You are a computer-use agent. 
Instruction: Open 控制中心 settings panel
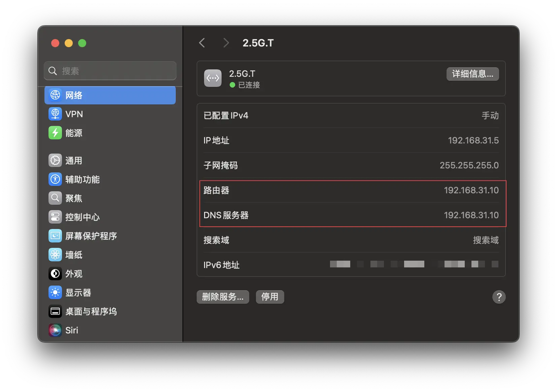click(x=83, y=217)
